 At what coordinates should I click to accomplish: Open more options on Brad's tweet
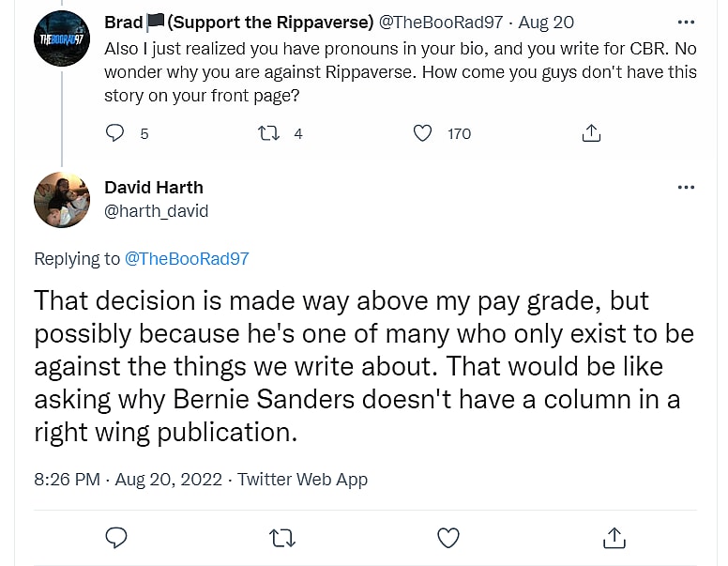(686, 22)
